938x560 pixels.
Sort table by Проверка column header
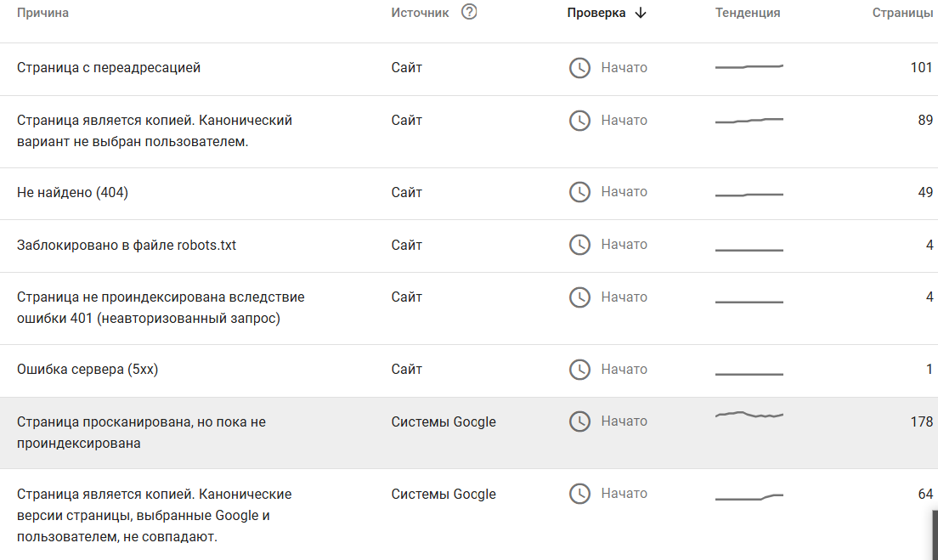point(596,13)
